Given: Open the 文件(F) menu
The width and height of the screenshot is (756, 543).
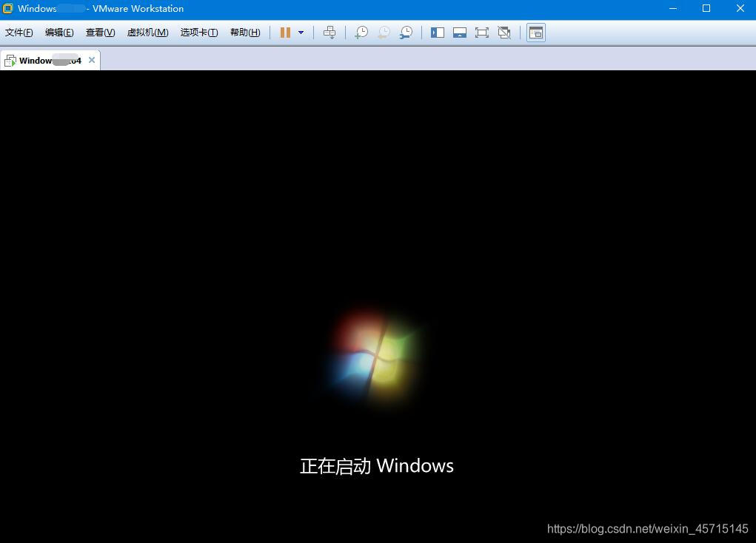Looking at the screenshot, I should [19, 33].
